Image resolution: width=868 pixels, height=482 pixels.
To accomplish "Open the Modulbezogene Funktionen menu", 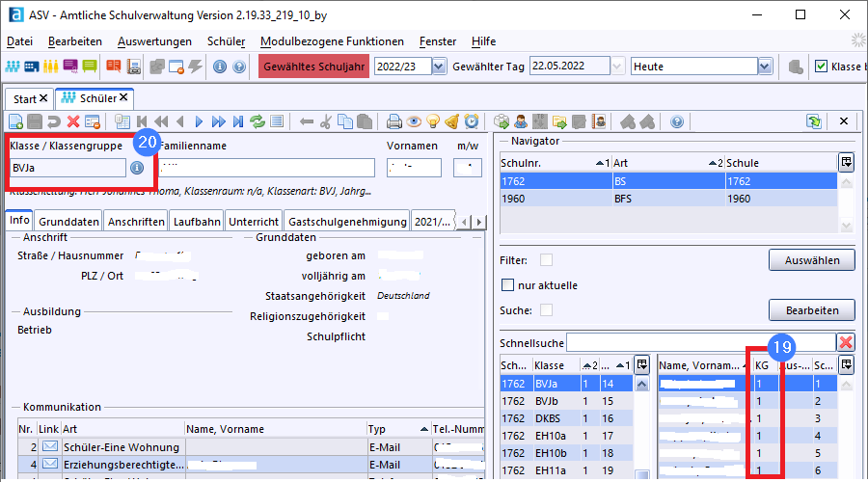I will [x=332, y=41].
